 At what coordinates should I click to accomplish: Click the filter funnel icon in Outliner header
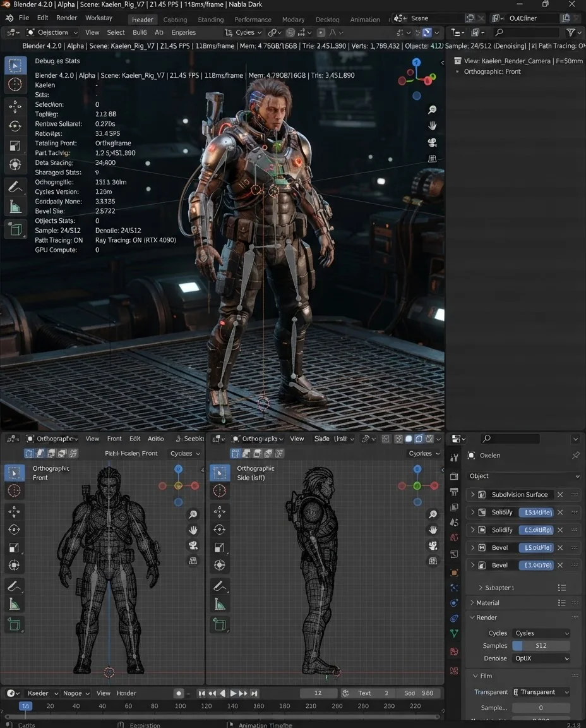coord(571,32)
